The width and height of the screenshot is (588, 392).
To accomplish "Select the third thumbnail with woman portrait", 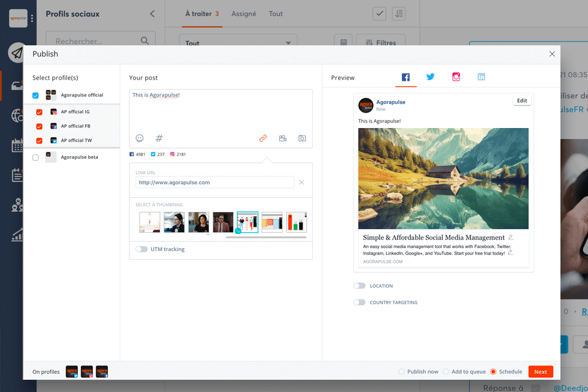I will click(198, 222).
